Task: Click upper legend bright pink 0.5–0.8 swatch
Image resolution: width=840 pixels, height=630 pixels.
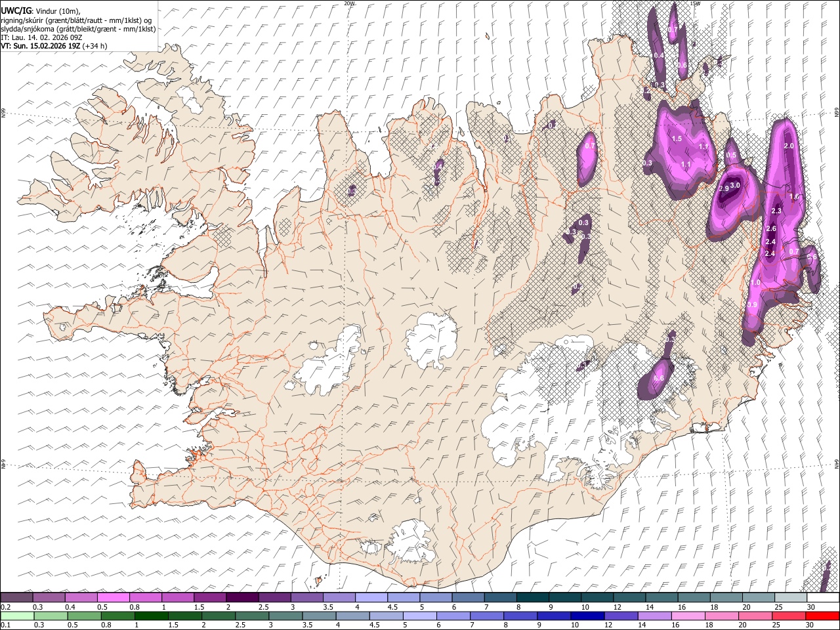Action: tap(113, 597)
